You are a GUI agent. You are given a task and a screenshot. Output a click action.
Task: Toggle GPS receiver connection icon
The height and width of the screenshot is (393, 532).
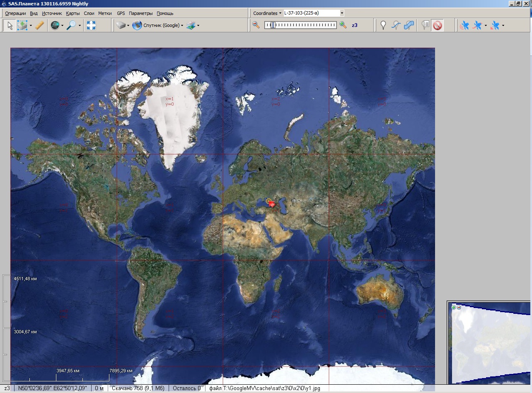click(465, 26)
